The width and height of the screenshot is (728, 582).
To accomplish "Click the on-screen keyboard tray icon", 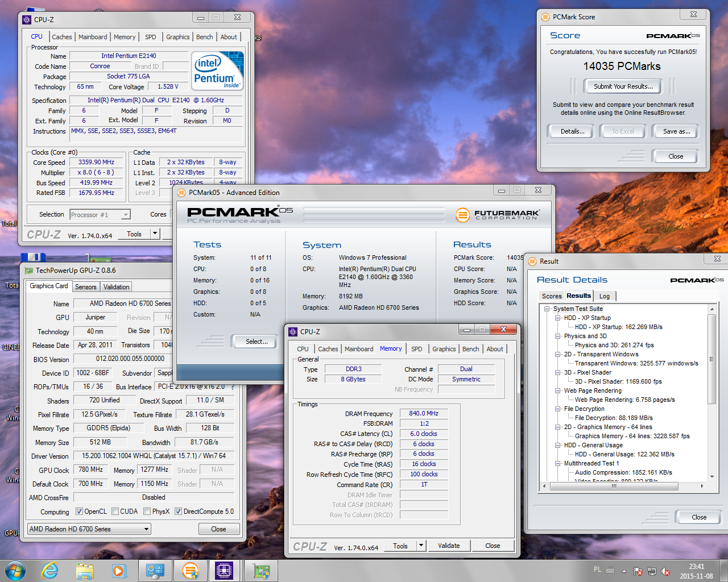I will point(610,571).
